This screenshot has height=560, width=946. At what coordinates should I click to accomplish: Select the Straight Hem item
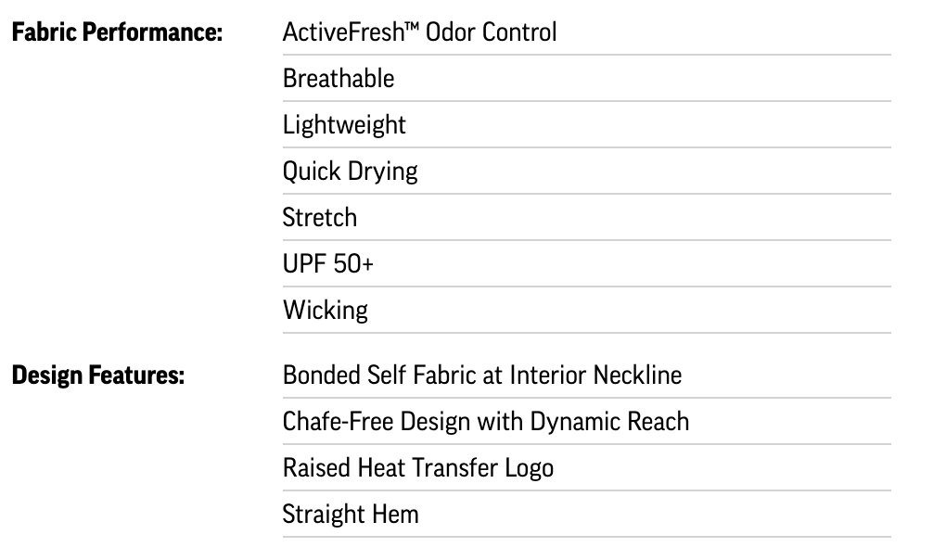(x=350, y=515)
